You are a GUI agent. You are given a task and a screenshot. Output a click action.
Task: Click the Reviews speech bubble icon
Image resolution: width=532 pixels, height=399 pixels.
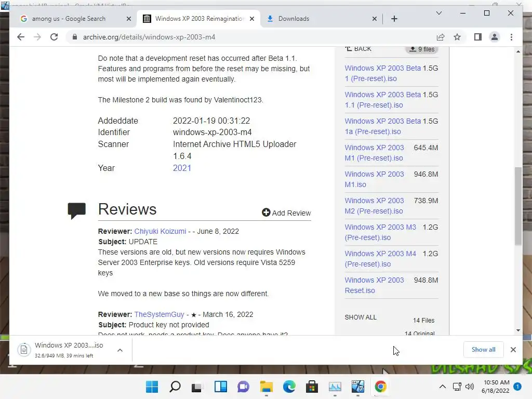click(77, 211)
